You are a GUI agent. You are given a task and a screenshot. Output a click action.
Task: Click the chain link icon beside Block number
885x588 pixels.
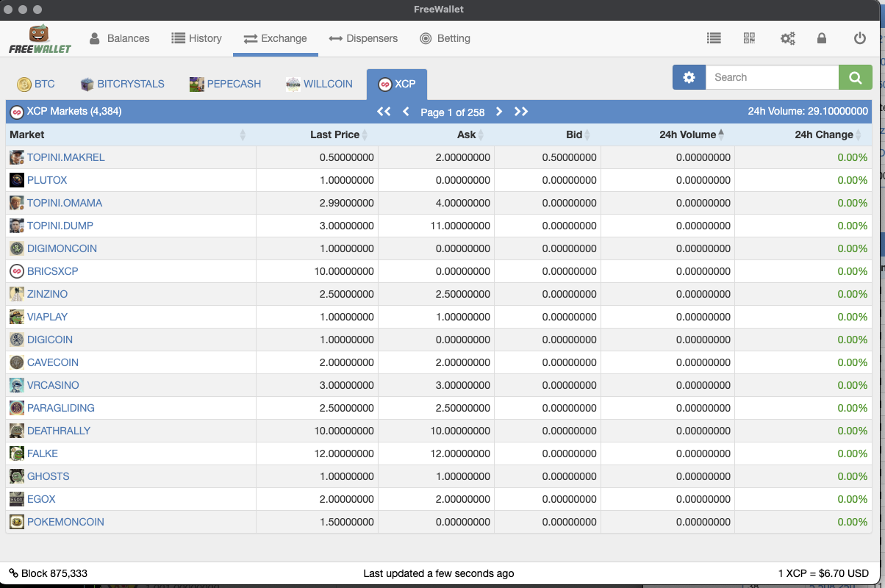click(13, 573)
